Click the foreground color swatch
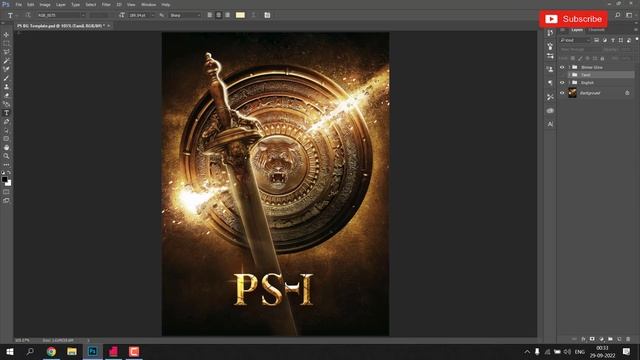 tap(4, 179)
